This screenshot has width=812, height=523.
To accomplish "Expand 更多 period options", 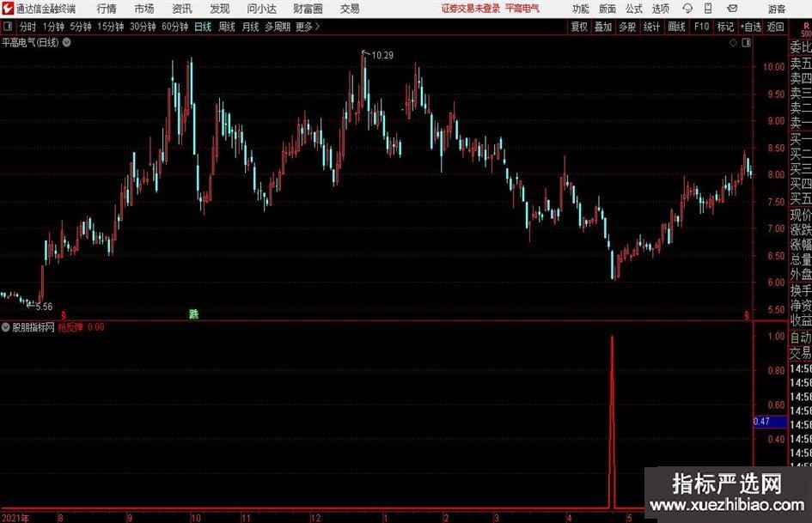I will pyautogui.click(x=308, y=27).
